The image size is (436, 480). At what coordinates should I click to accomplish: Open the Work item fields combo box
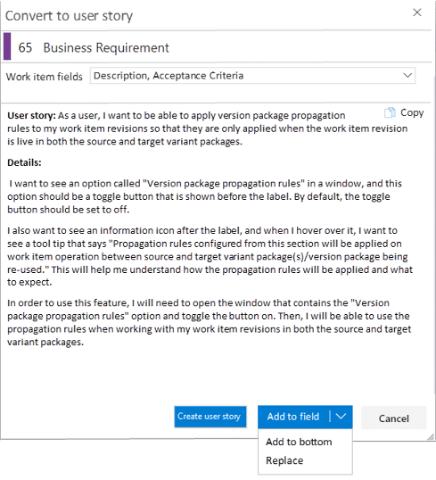252,76
